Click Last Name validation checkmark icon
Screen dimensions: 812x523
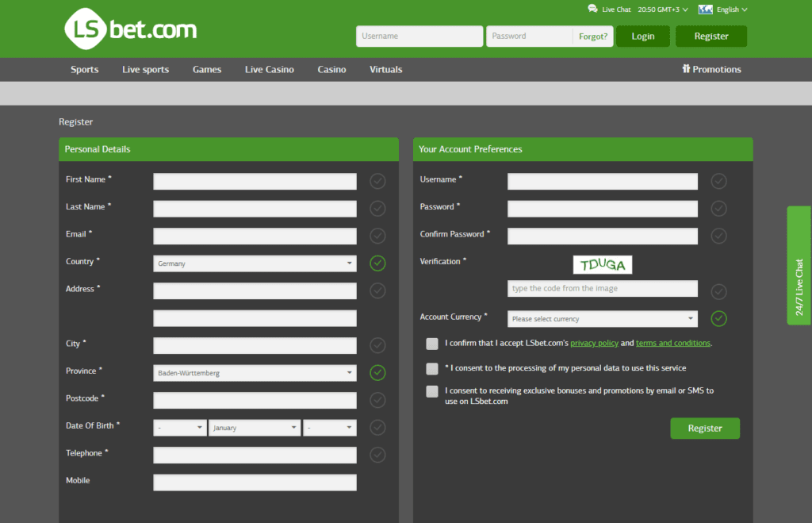377,209
